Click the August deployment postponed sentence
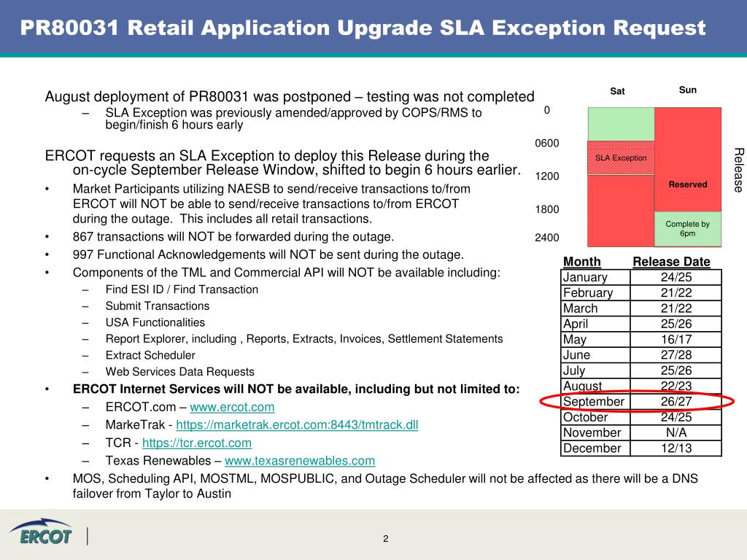747x560 pixels. [289, 97]
